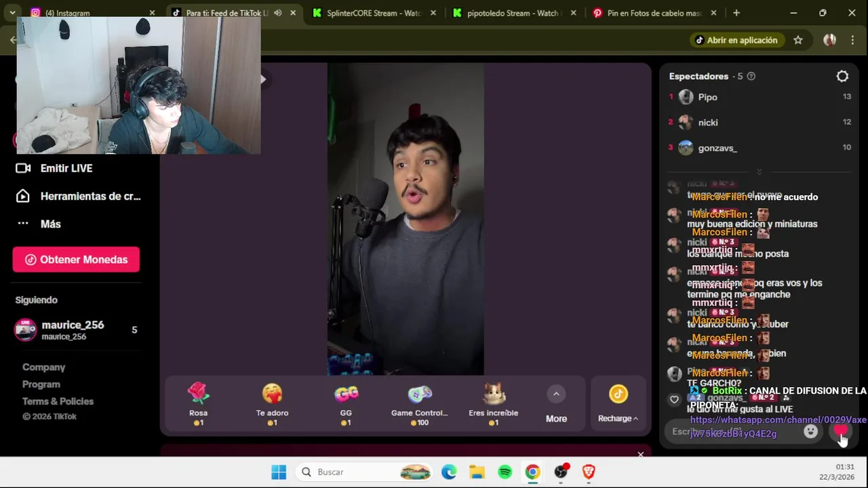Click the heart icon beside chat message
This screenshot has height=488, width=868.
(674, 399)
